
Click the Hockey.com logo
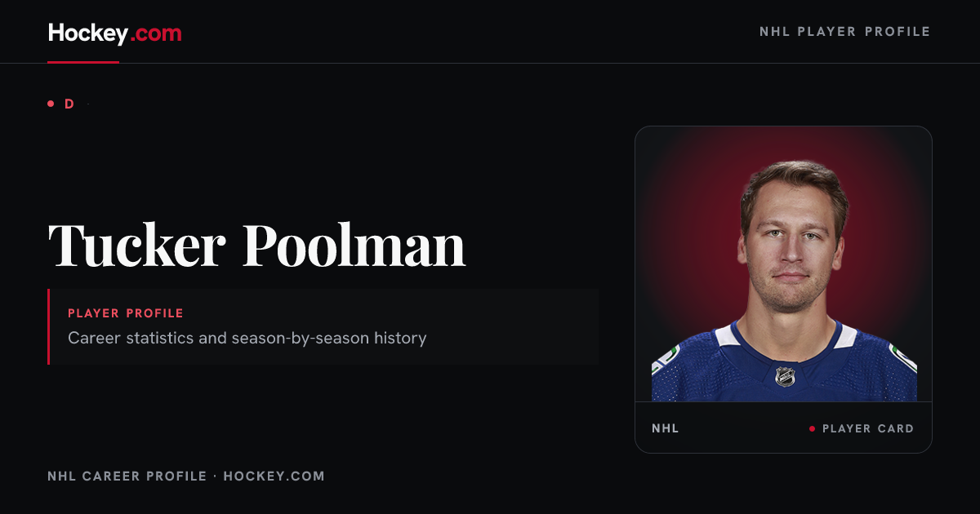pyautogui.click(x=114, y=33)
